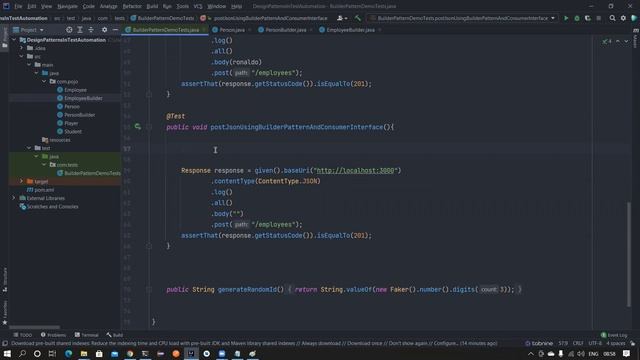Screen dimensions: 640x360
Task: Expand all in Project panel toolbar
Action: tap(80, 30)
